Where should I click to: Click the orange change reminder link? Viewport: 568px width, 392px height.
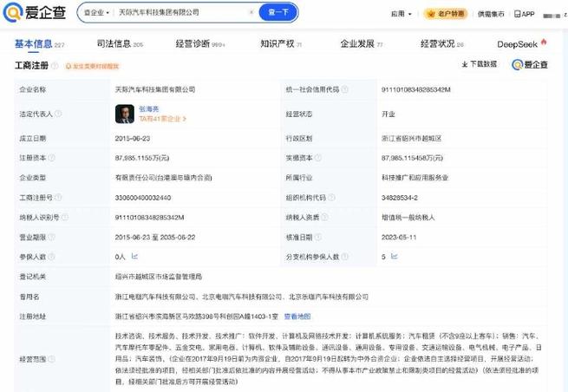(x=92, y=66)
